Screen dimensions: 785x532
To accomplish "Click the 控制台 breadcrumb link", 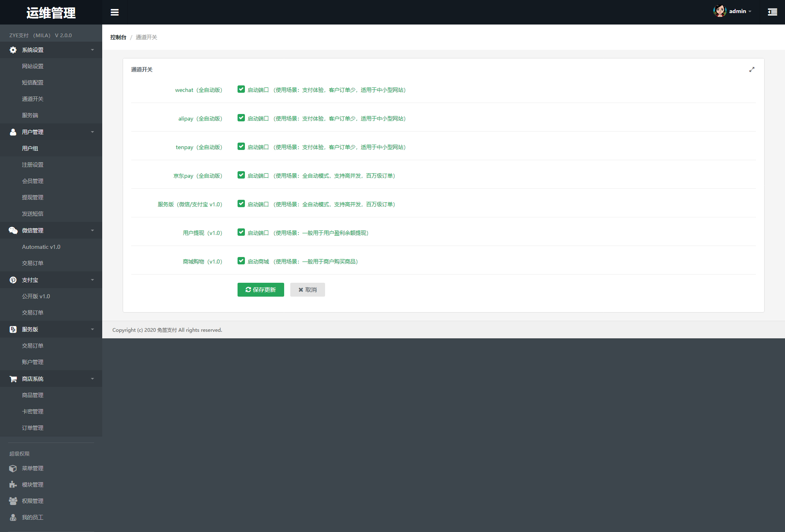I will [118, 37].
